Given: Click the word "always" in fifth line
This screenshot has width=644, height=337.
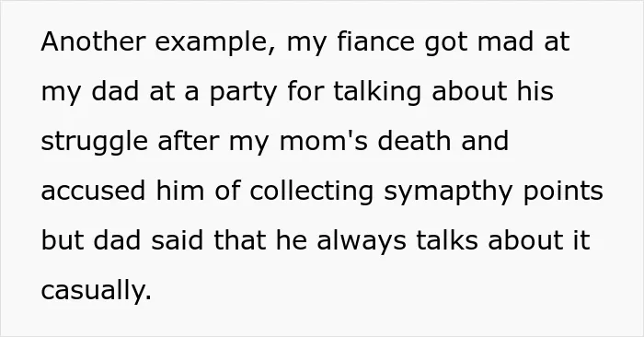Looking at the screenshot, I should click(x=362, y=242).
